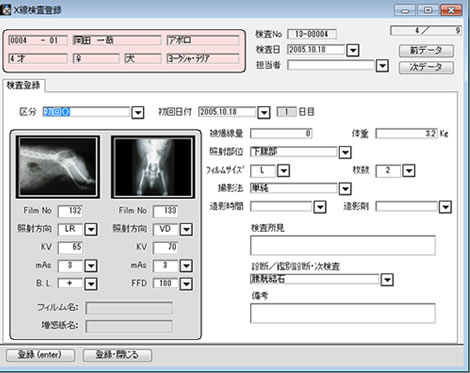The height and width of the screenshot is (373, 470).
Task: Open the 造影剤 dropdown arrow
Action: [x=445, y=207]
